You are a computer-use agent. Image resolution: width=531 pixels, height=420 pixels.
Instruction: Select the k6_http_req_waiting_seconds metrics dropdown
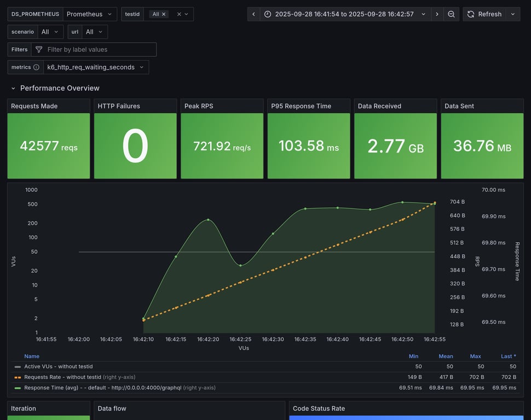tap(96, 67)
